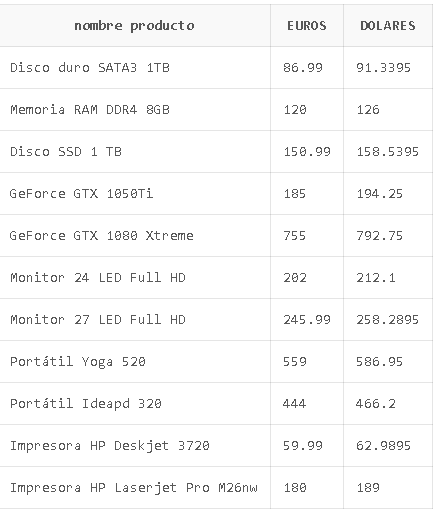
Task: Select the 'Disco duro SATA3 1TB' cell
Action: [134, 68]
